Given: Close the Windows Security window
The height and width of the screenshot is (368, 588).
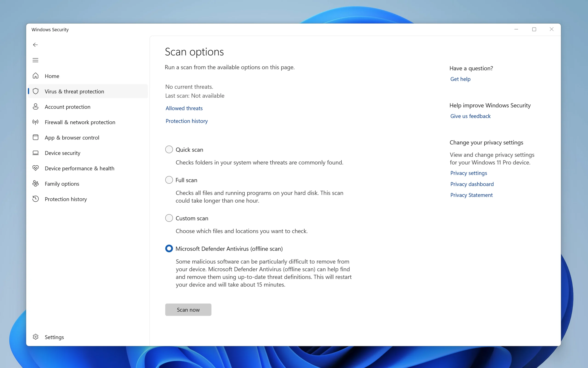Looking at the screenshot, I should pyautogui.click(x=552, y=29).
